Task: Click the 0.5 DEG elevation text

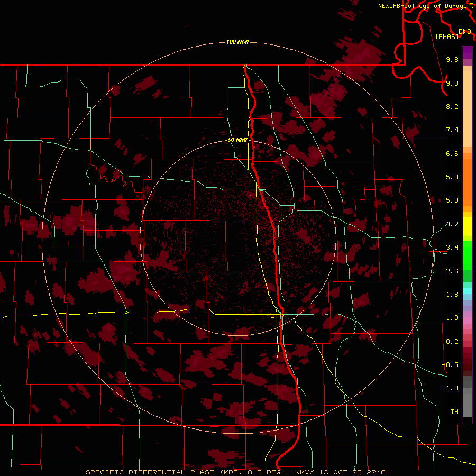Action: (266, 472)
